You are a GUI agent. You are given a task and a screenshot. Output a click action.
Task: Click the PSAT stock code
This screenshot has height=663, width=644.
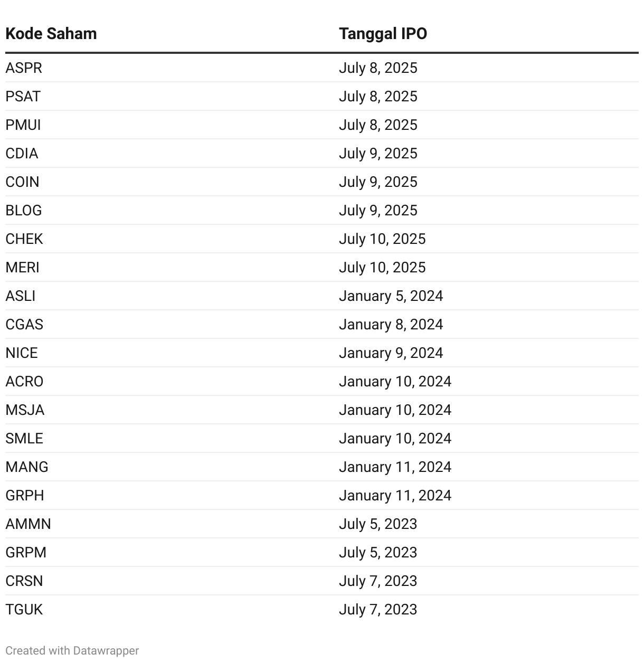(23, 97)
